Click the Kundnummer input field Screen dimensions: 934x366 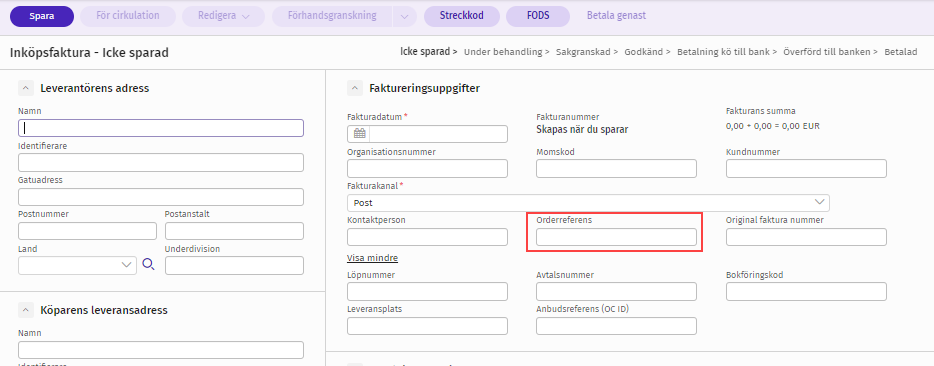coord(807,168)
